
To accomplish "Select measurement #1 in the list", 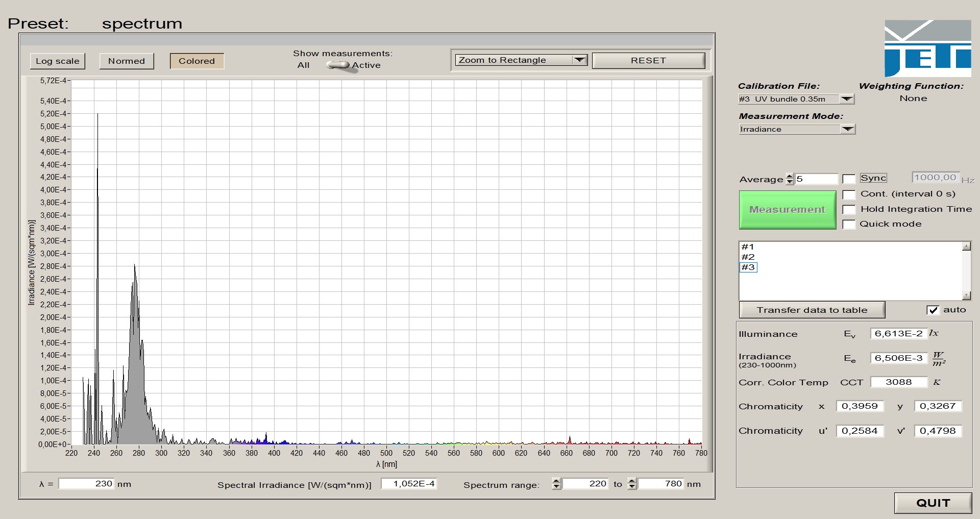I will (x=748, y=247).
